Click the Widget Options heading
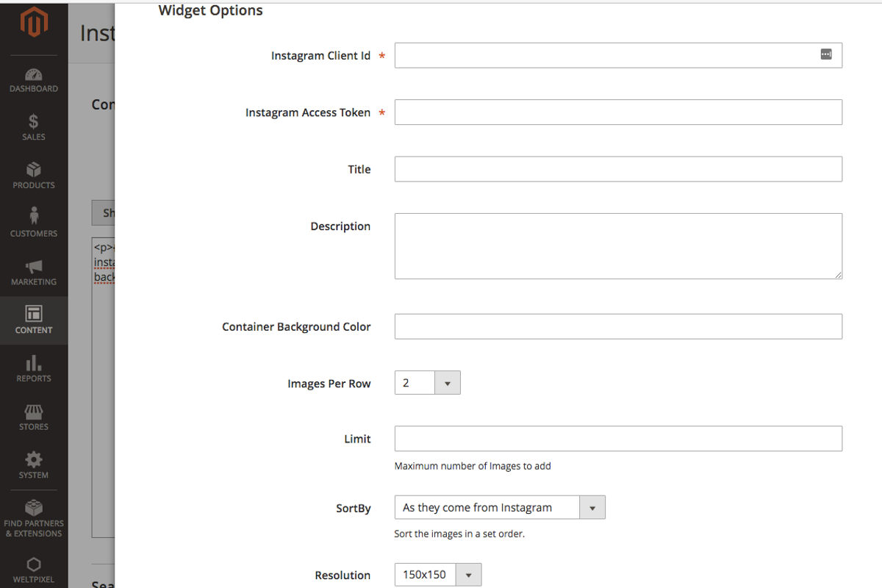Viewport: 882px width, 588px height. pyautogui.click(x=210, y=11)
